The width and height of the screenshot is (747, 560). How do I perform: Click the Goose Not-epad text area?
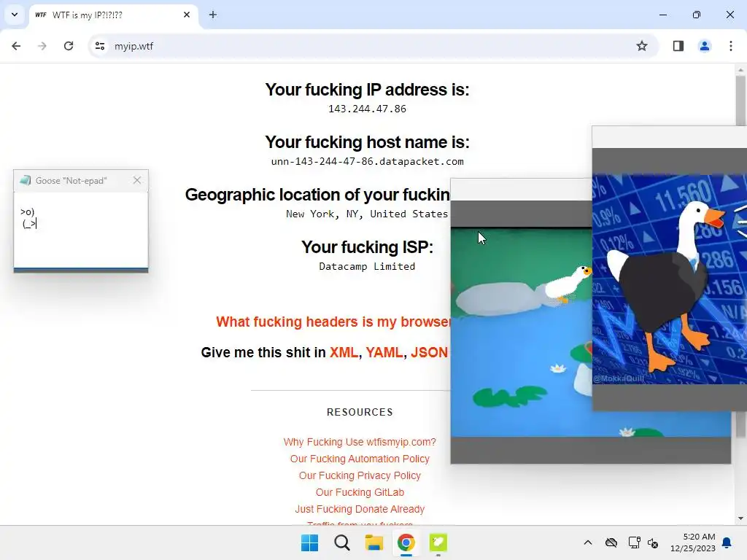pyautogui.click(x=81, y=230)
